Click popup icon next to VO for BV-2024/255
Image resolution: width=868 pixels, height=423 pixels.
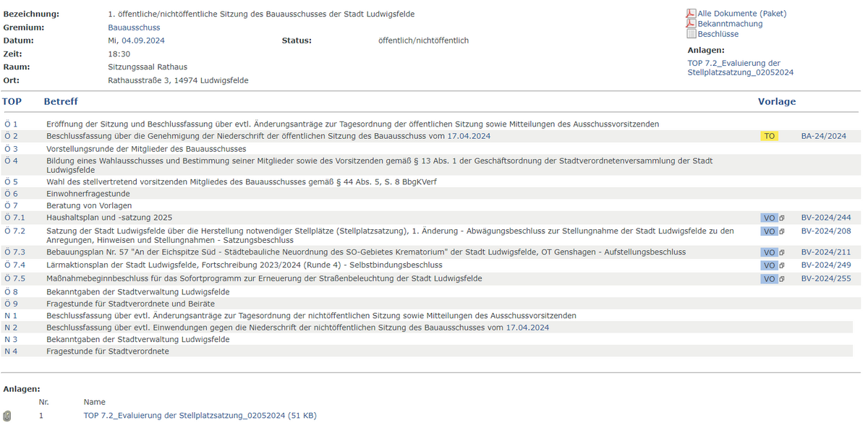click(x=782, y=279)
